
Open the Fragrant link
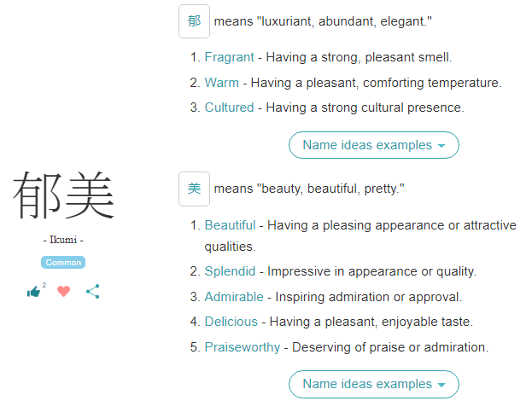(x=229, y=57)
